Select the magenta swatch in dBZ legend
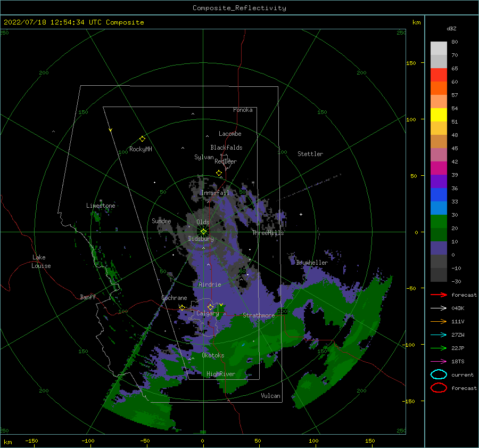The width and height of the screenshot is (479, 448). [x=439, y=168]
